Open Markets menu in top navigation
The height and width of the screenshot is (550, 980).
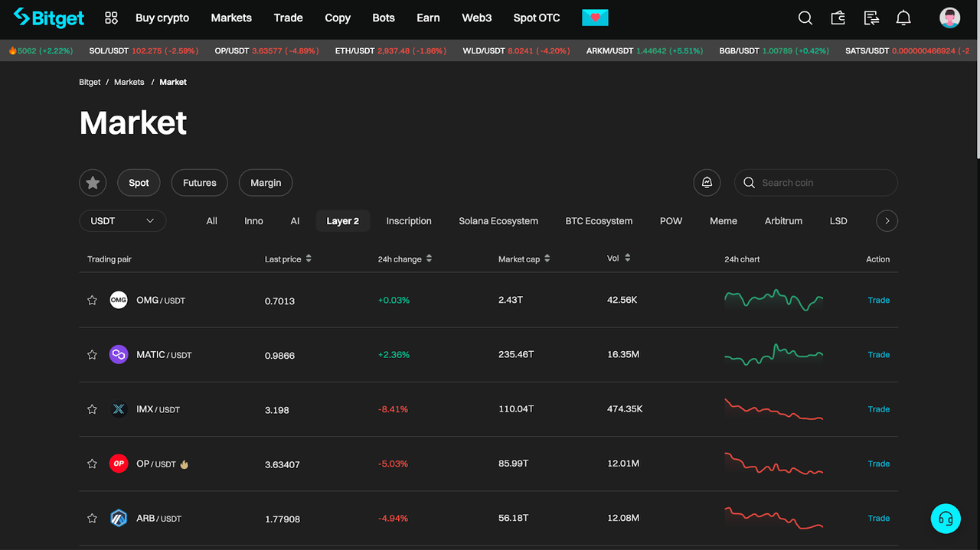tap(231, 18)
